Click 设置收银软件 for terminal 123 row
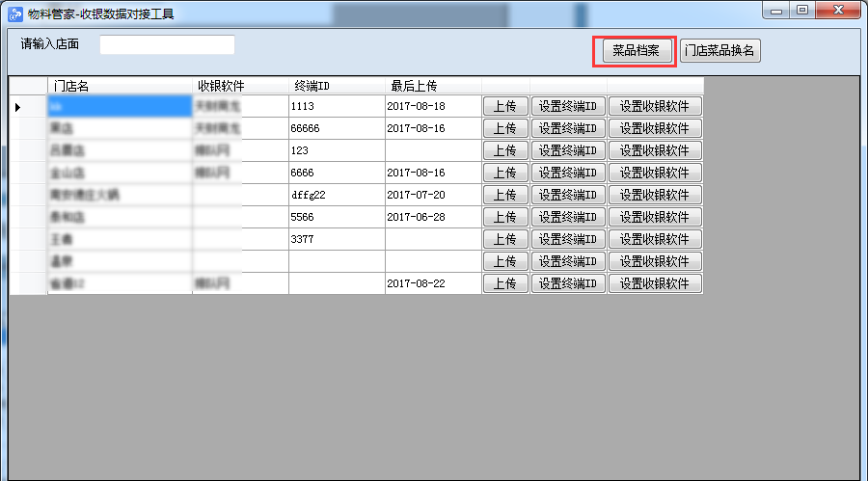Viewport: 868px width, 481px height. click(655, 150)
